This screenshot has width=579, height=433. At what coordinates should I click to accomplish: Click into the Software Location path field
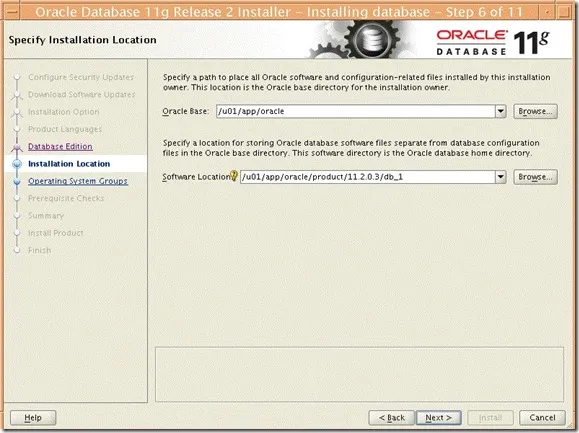(368, 177)
